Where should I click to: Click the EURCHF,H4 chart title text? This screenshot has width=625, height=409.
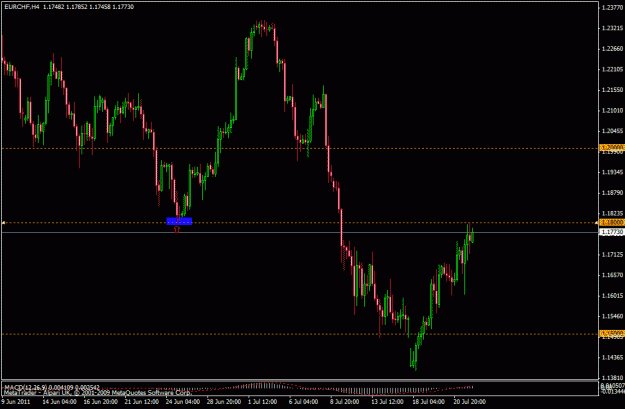[x=22, y=7]
